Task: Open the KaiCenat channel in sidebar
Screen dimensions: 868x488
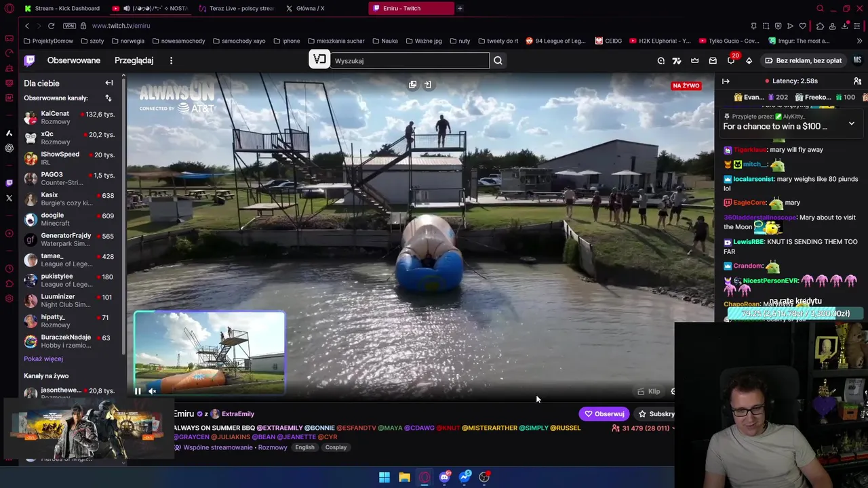Action: tap(71, 118)
